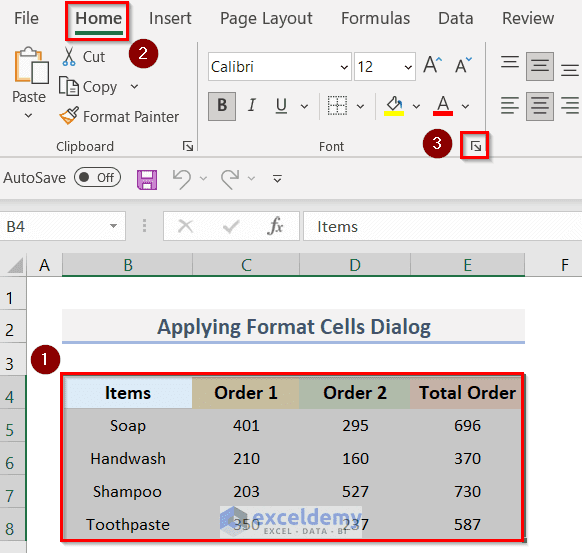Image resolution: width=582 pixels, height=553 pixels.
Task: Expand the Borders dropdown arrow
Action: coord(360,107)
